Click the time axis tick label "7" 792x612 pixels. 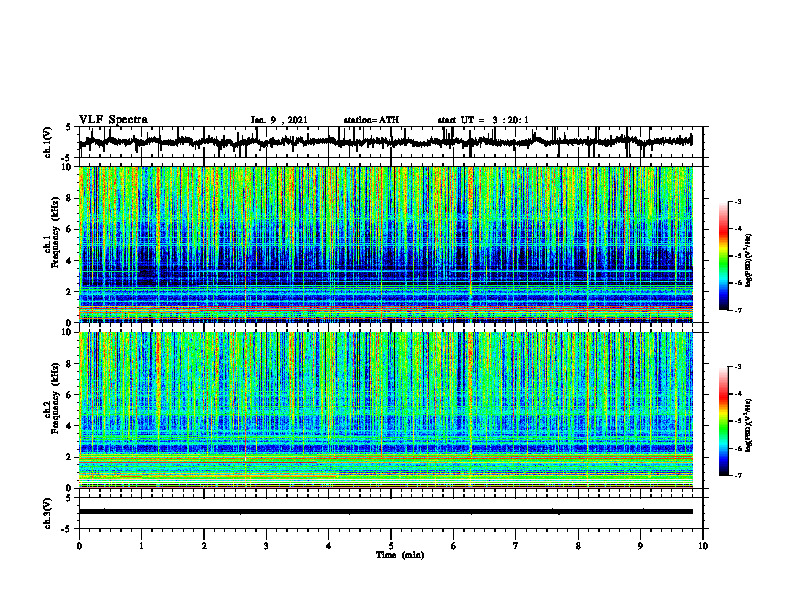click(x=516, y=546)
